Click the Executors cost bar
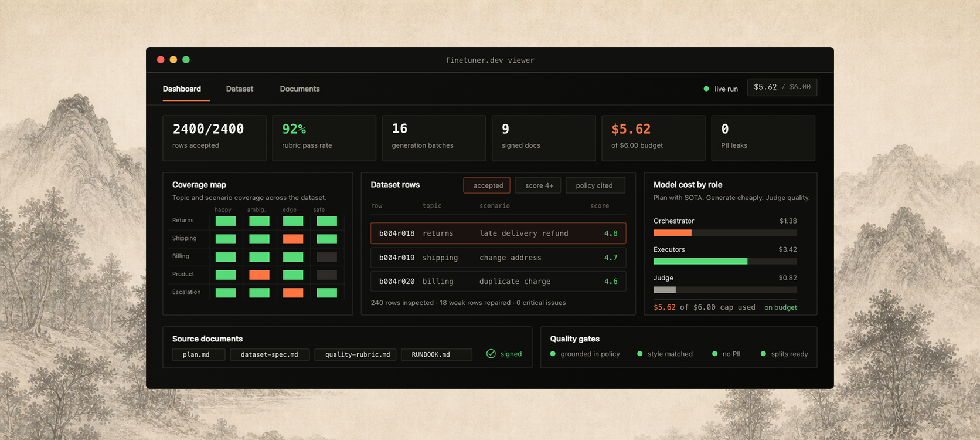 pyautogui.click(x=725, y=261)
